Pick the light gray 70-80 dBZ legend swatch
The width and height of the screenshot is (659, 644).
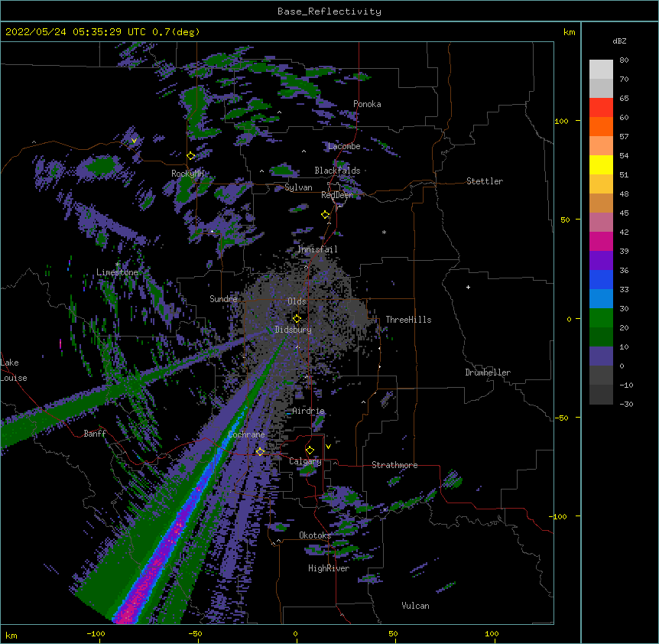(601, 70)
